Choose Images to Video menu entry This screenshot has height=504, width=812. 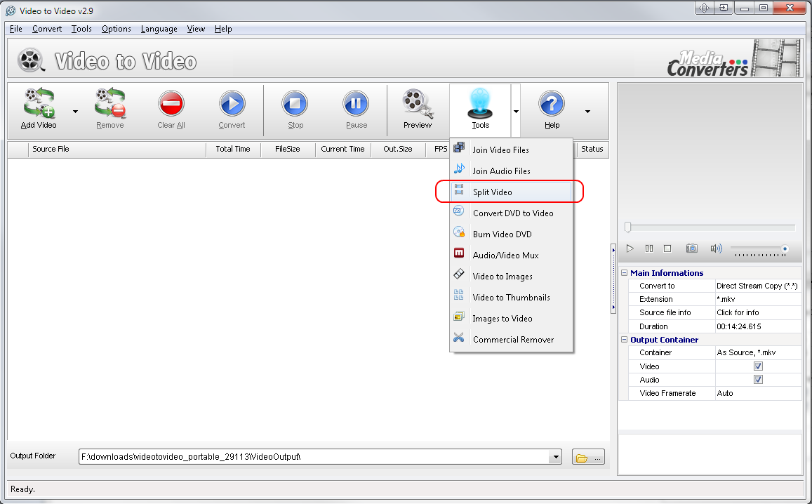512,319
